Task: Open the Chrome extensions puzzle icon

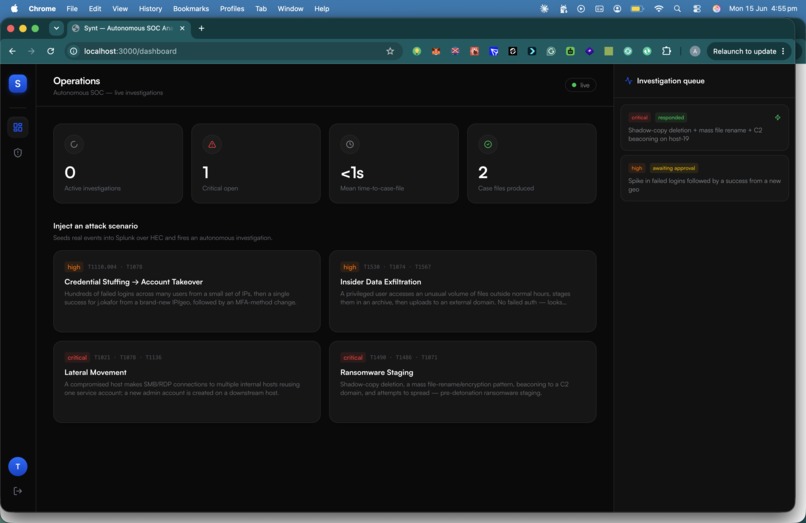Action: click(x=666, y=51)
